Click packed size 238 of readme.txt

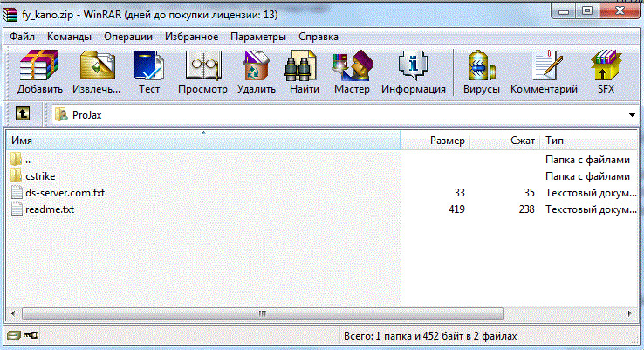(526, 209)
